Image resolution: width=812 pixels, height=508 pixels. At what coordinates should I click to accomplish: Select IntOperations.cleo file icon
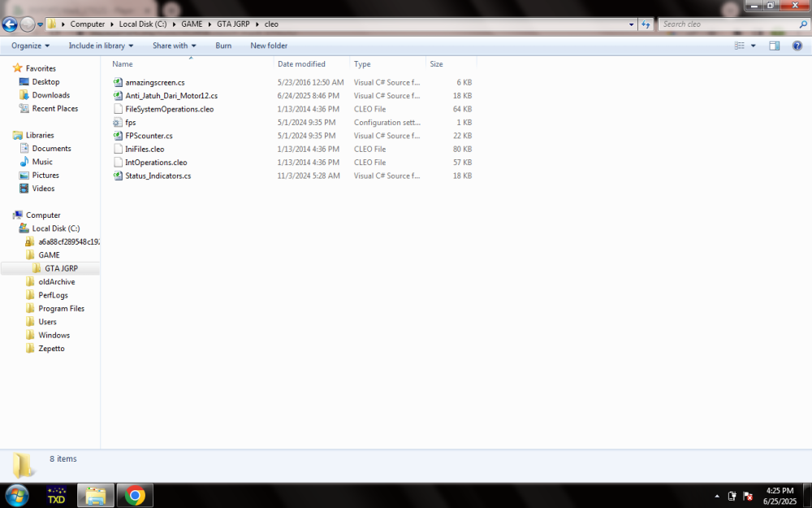click(x=118, y=163)
